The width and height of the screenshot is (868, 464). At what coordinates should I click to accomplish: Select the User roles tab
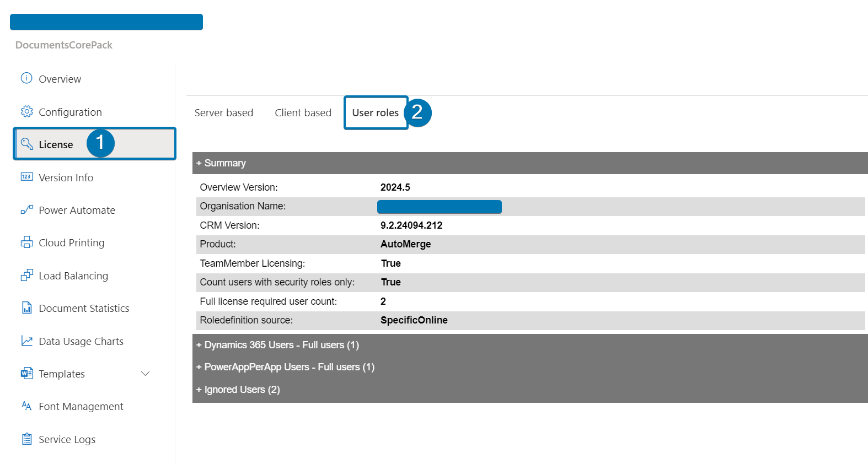click(375, 113)
